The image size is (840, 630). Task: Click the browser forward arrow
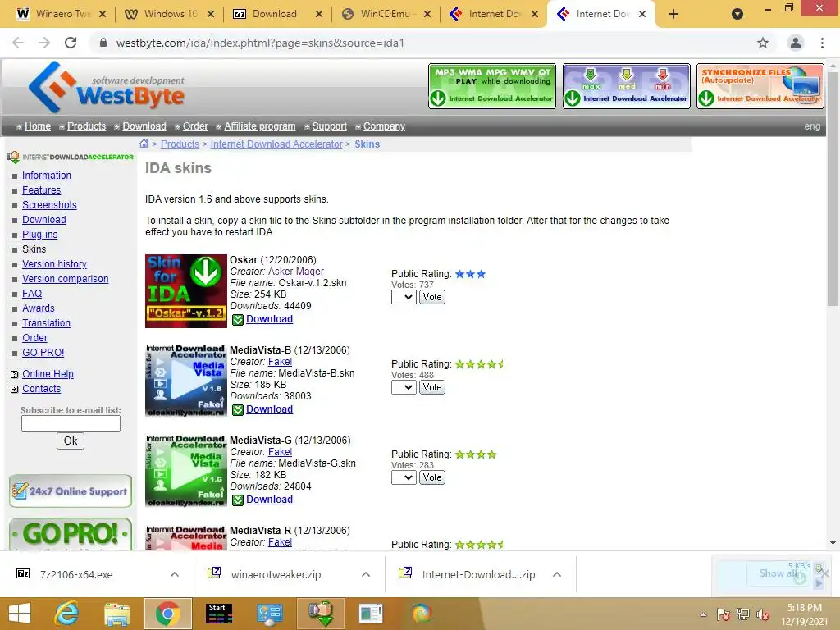(x=44, y=43)
